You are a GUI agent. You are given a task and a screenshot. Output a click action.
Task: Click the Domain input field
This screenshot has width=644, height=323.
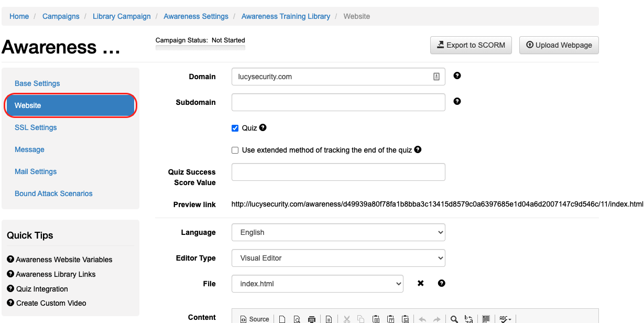[x=339, y=77]
